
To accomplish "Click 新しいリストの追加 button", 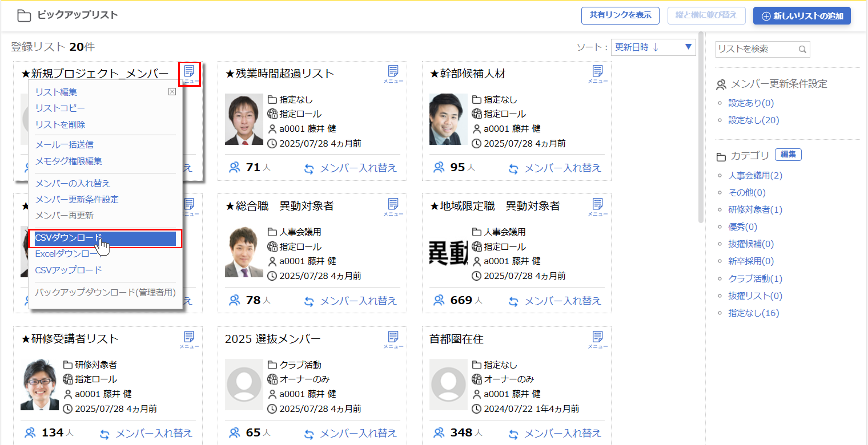I will pos(802,16).
